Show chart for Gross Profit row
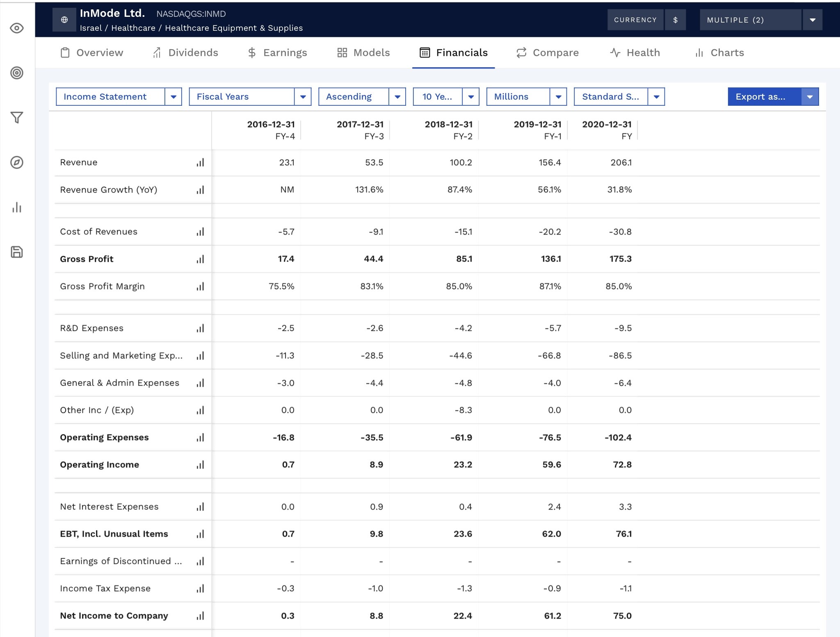 (200, 259)
